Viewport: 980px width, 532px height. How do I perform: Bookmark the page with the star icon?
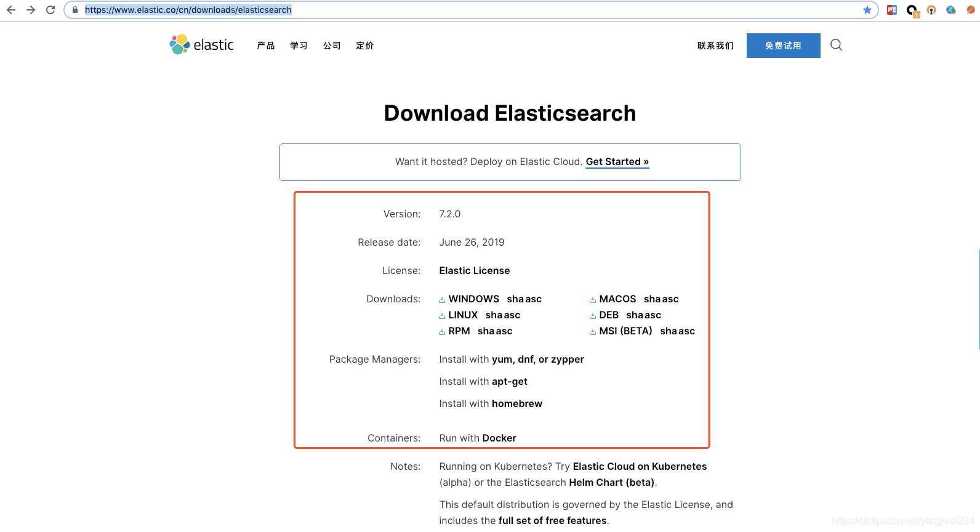(867, 10)
